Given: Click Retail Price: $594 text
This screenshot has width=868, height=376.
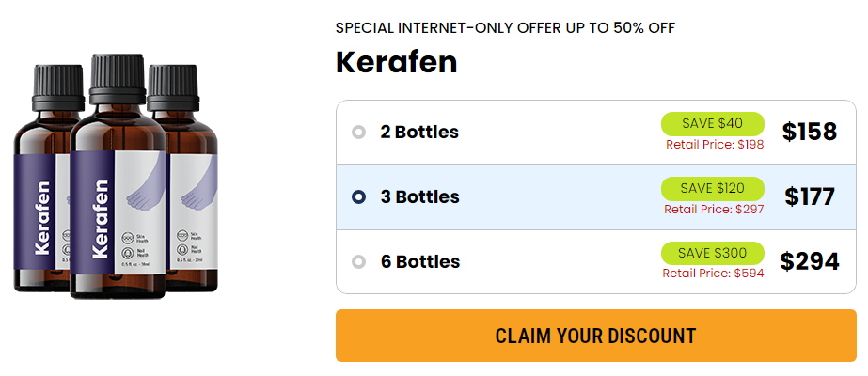Looking at the screenshot, I should pyautogui.click(x=713, y=274).
